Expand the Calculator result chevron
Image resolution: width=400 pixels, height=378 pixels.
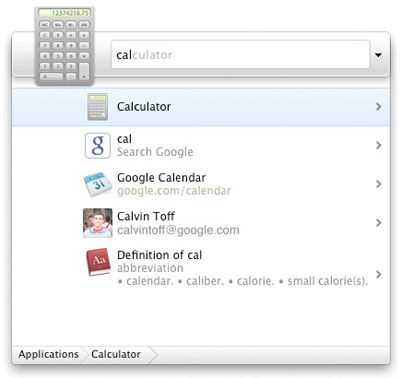tap(378, 107)
